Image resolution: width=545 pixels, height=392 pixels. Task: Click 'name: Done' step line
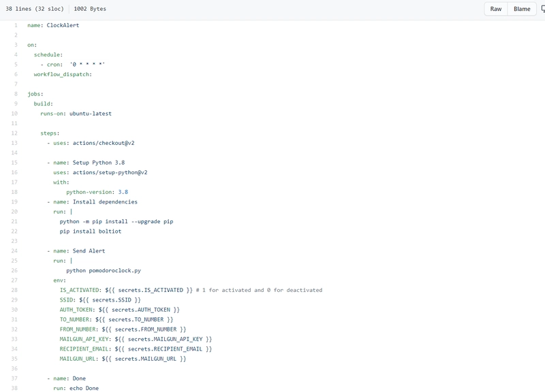pos(66,378)
